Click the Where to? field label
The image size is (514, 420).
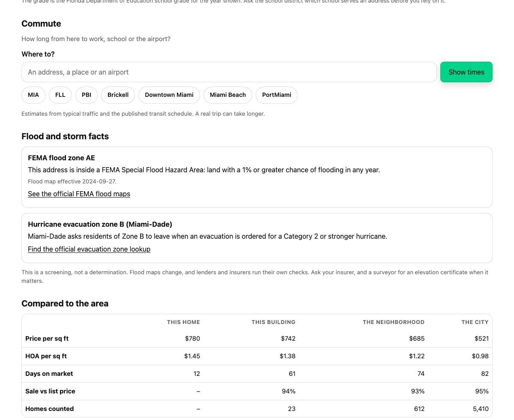(x=38, y=54)
